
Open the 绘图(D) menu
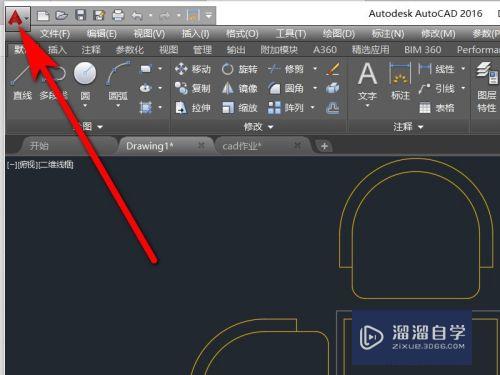click(339, 34)
